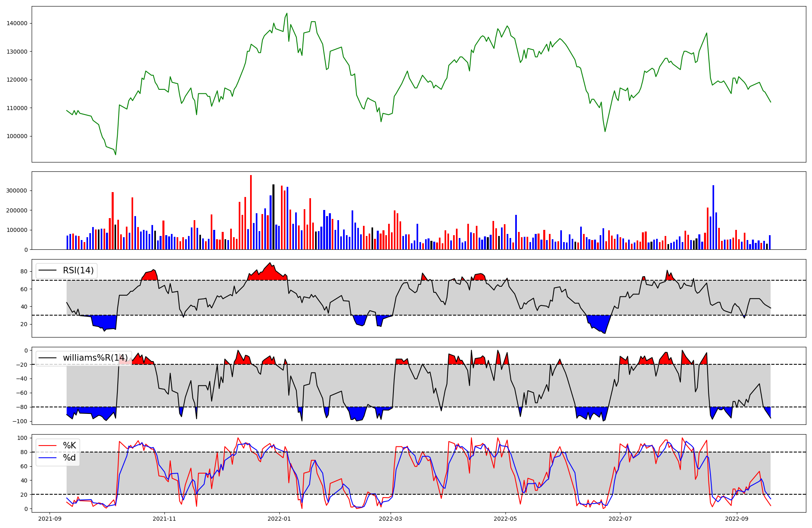Click the -100 tick on Williams %R axis
The image size is (812, 528).
coord(20,422)
